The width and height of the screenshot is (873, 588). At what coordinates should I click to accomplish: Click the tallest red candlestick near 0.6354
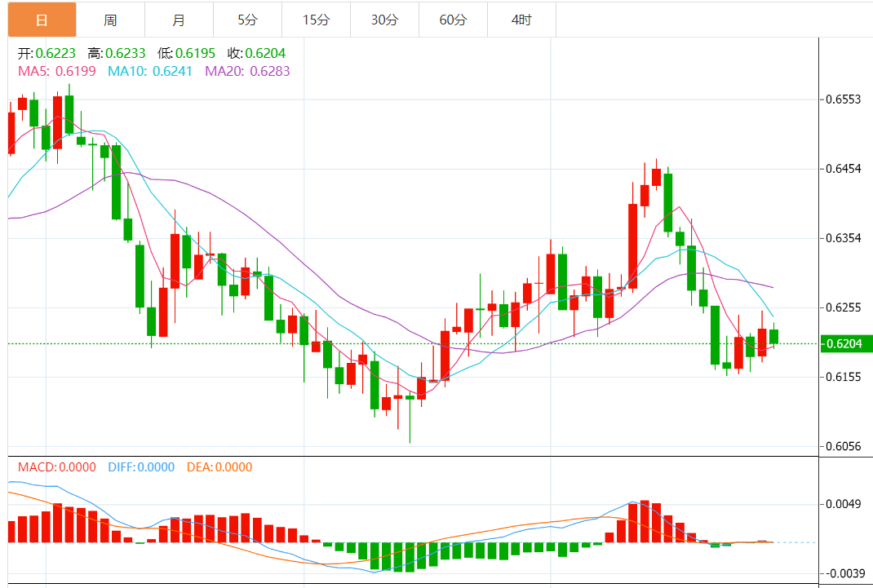[633, 246]
